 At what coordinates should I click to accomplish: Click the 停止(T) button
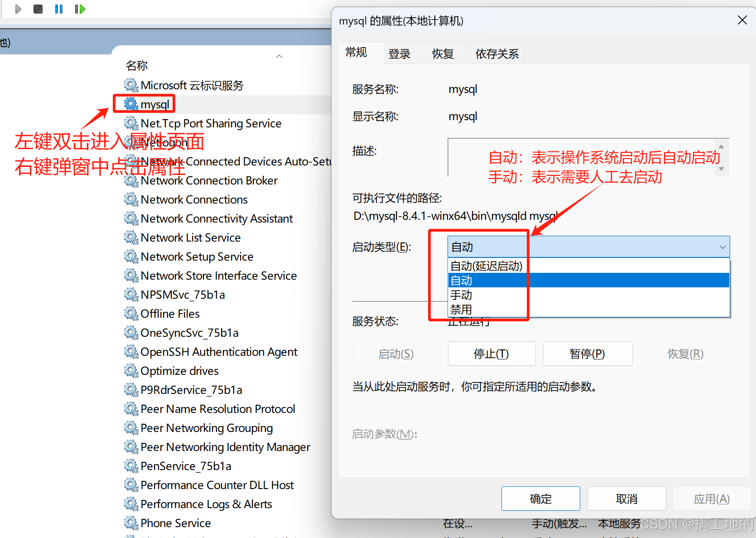coord(491,354)
